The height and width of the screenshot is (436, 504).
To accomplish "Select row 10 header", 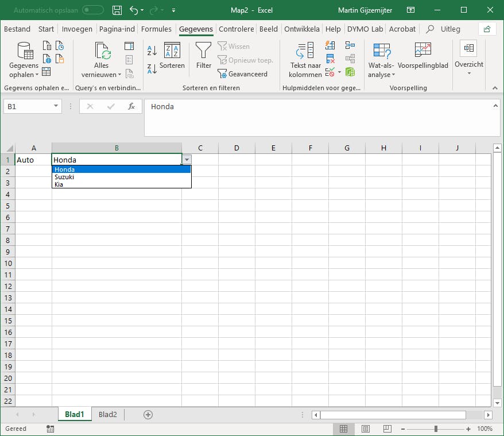I will tap(7, 263).
